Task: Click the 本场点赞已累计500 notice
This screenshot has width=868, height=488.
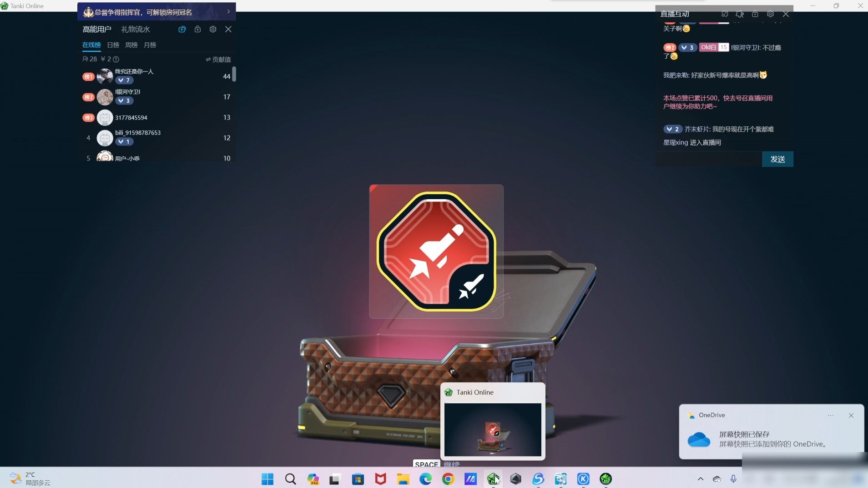Action: tap(718, 102)
